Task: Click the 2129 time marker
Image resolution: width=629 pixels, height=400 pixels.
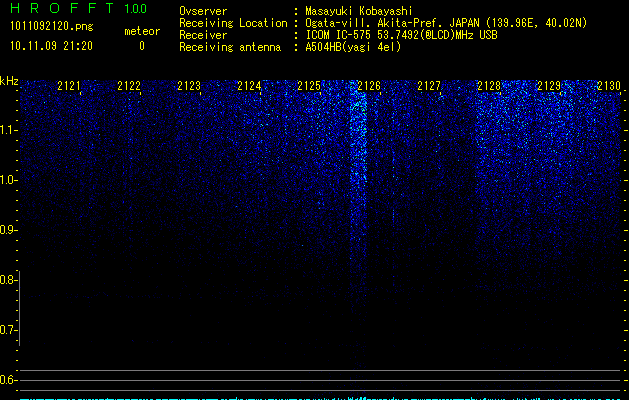Action: 549,85
